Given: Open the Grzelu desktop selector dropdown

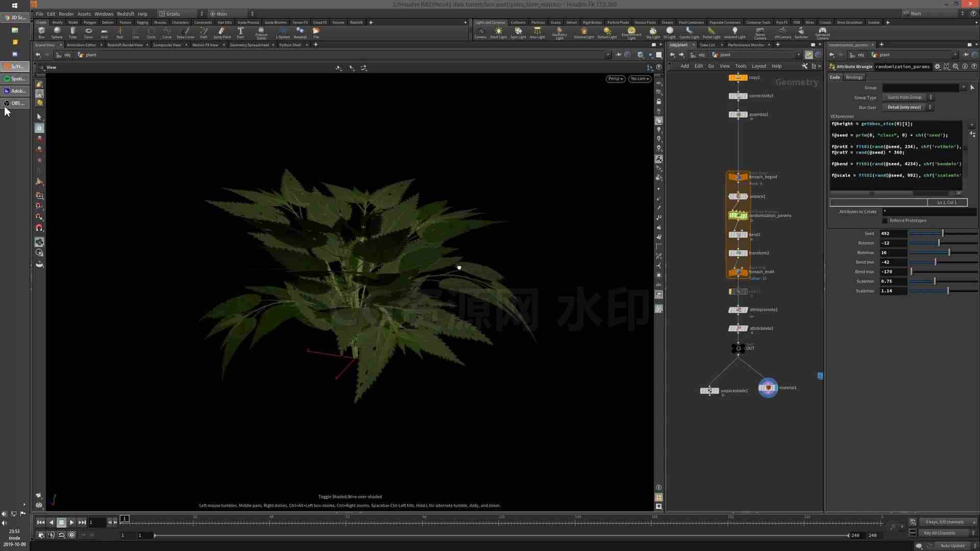Looking at the screenshot, I should (181, 14).
